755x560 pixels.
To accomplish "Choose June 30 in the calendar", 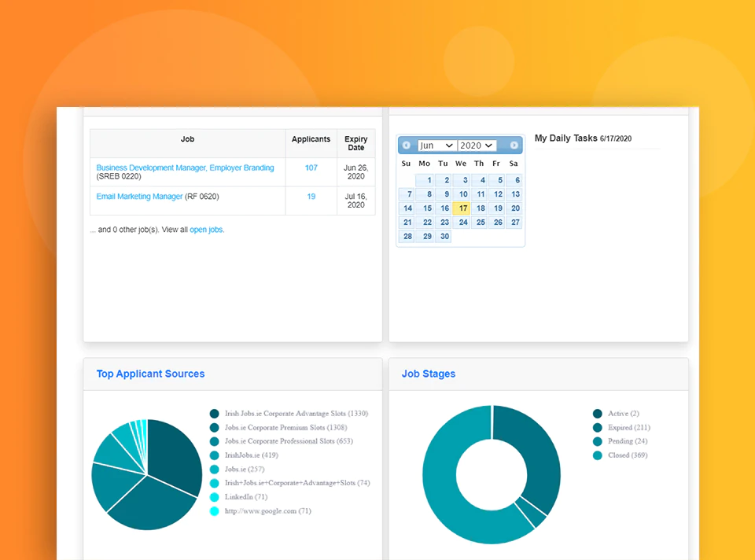I will [x=443, y=236].
